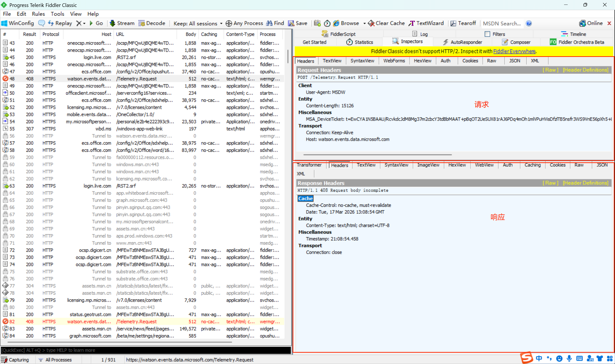
Task: Click the Replay toolbar button
Action: [60, 23]
